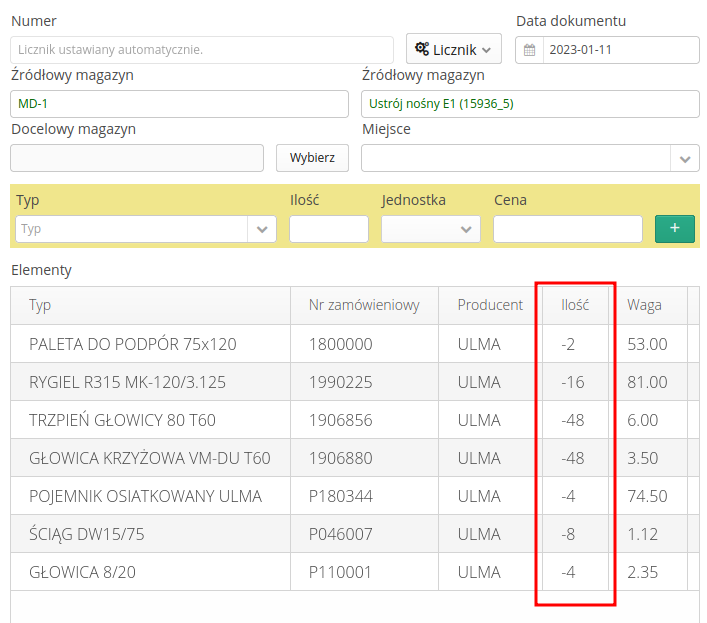Click the Wybierz button

[x=312, y=158]
